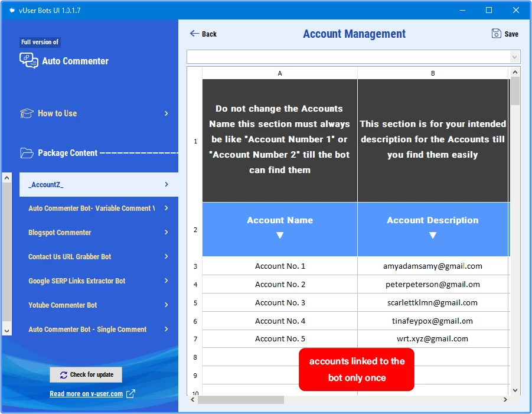
Task: Open the Read more on v-user.com link
Action: (x=86, y=394)
